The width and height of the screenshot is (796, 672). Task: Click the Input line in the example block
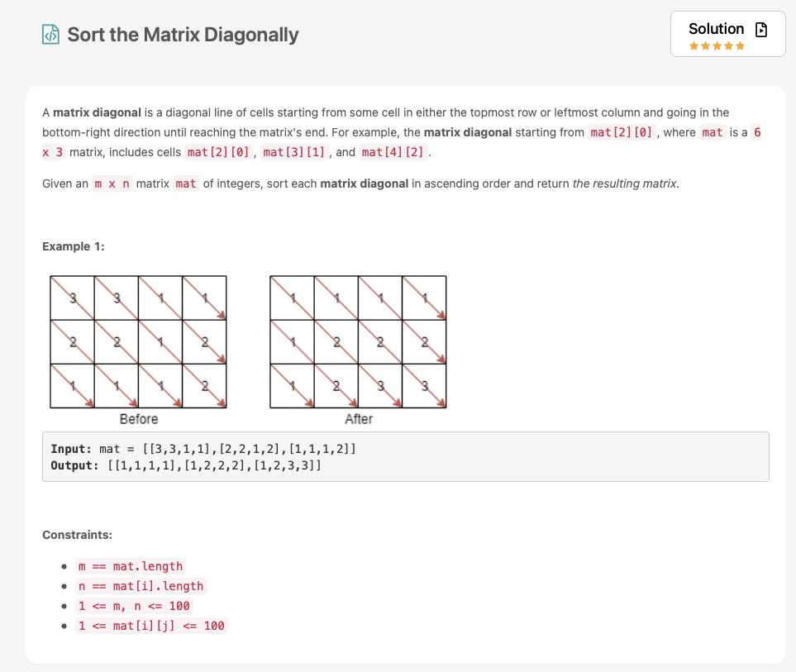203,449
